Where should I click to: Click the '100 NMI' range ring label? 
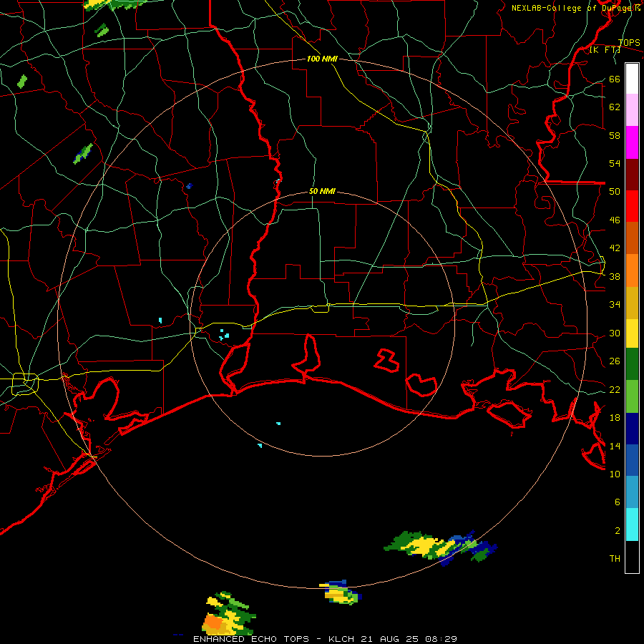[x=322, y=59]
